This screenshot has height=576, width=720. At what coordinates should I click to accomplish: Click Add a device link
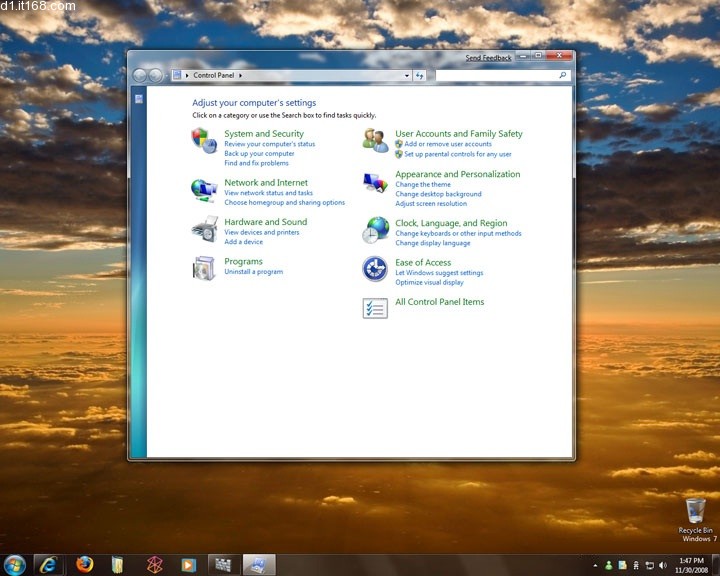243,242
